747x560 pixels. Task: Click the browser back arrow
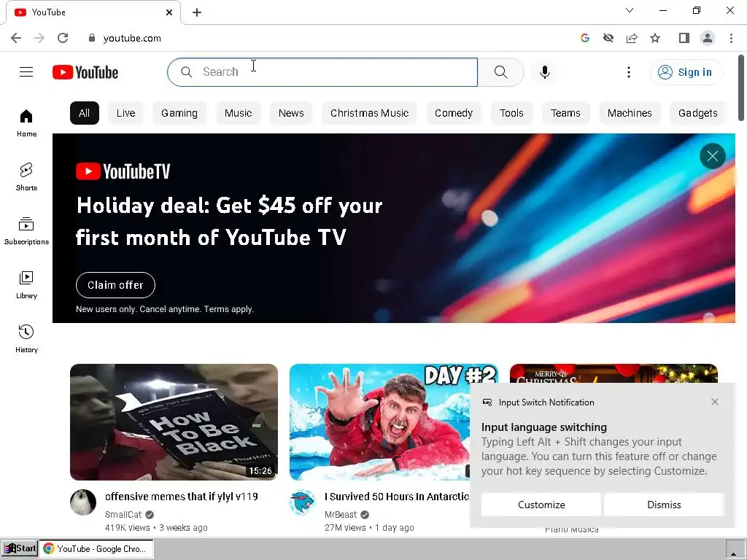point(16,38)
